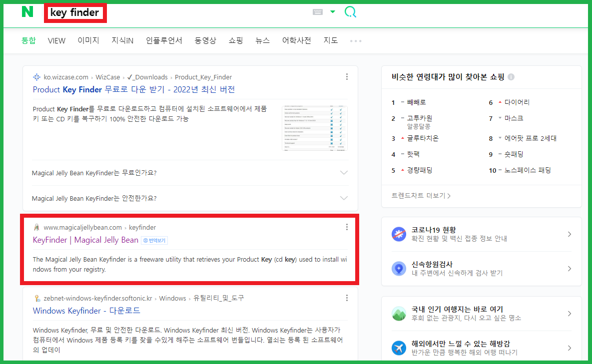Open 코로나19 현황 chevron arrow
The height and width of the screenshot is (364, 592).
[570, 234]
